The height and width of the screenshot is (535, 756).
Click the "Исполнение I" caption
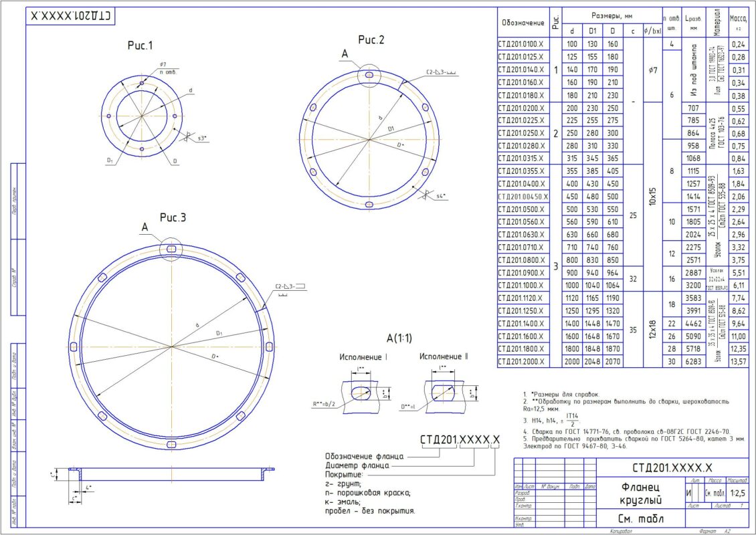click(363, 357)
